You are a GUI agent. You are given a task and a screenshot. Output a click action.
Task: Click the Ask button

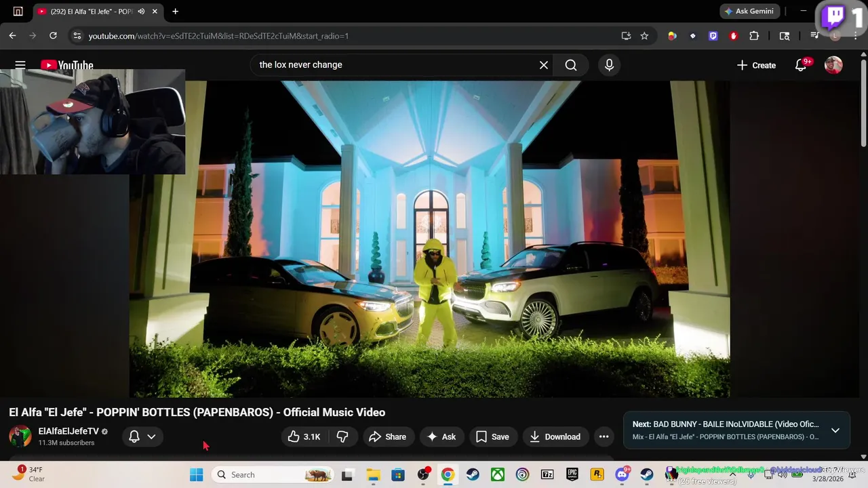click(x=441, y=437)
